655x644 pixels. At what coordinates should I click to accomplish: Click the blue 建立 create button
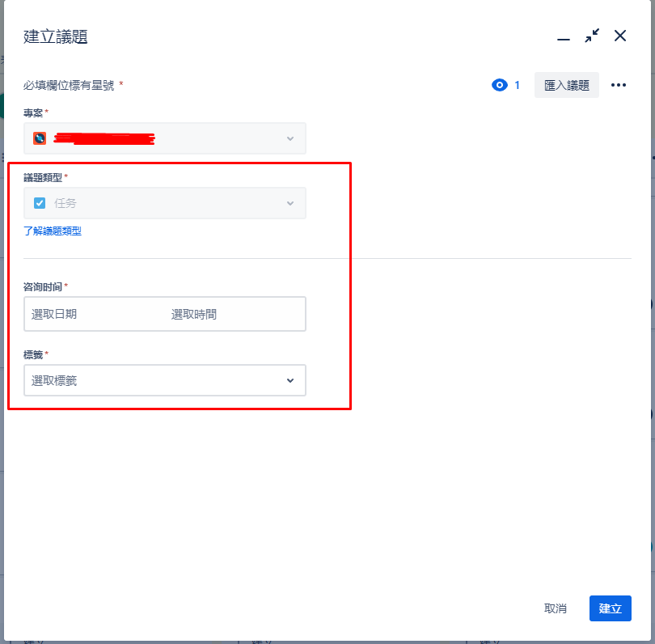[610, 608]
